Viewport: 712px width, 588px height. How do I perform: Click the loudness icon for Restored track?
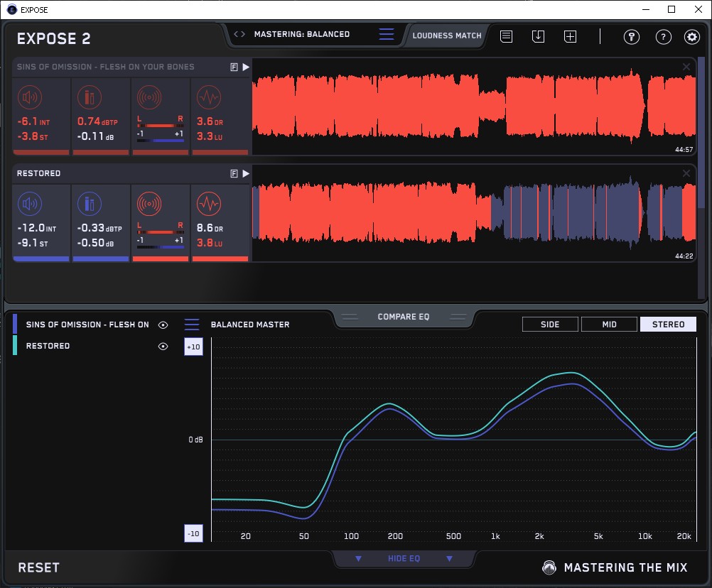coord(30,204)
